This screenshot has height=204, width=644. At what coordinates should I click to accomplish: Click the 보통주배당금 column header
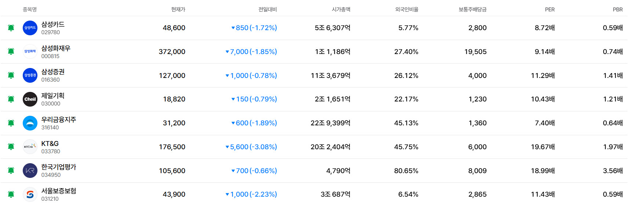[x=472, y=10]
